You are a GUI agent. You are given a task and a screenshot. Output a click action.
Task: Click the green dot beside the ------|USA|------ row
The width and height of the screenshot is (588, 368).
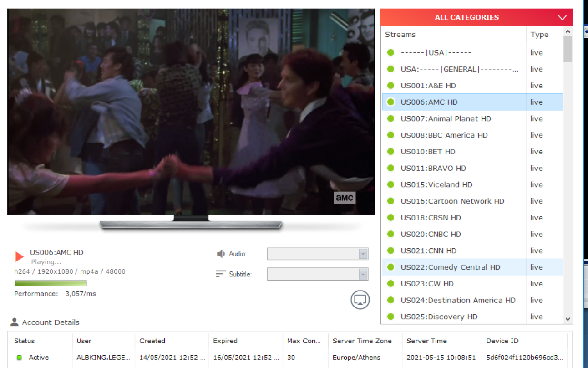pos(390,52)
